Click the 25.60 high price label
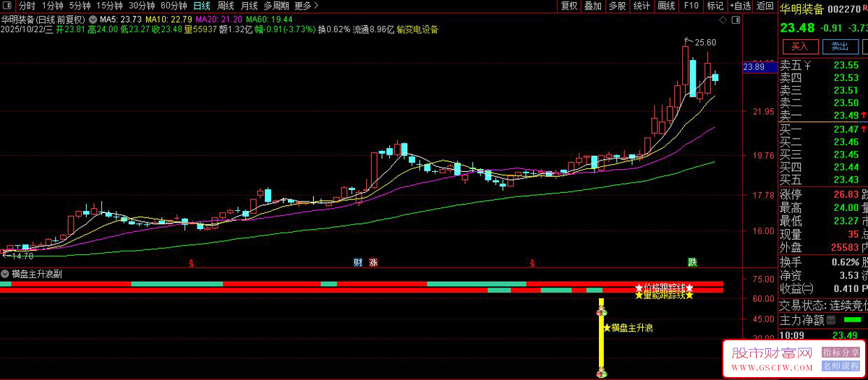Screen dimensions: 868x380 (x=705, y=43)
